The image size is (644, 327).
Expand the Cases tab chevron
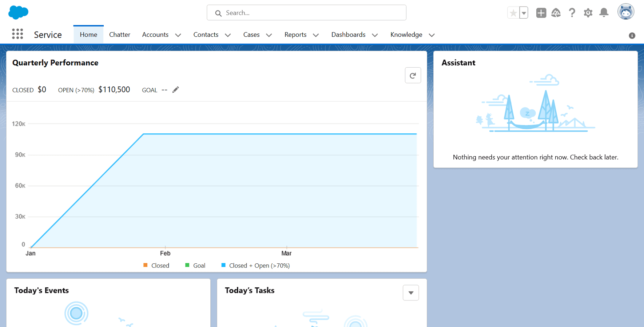[x=269, y=35]
